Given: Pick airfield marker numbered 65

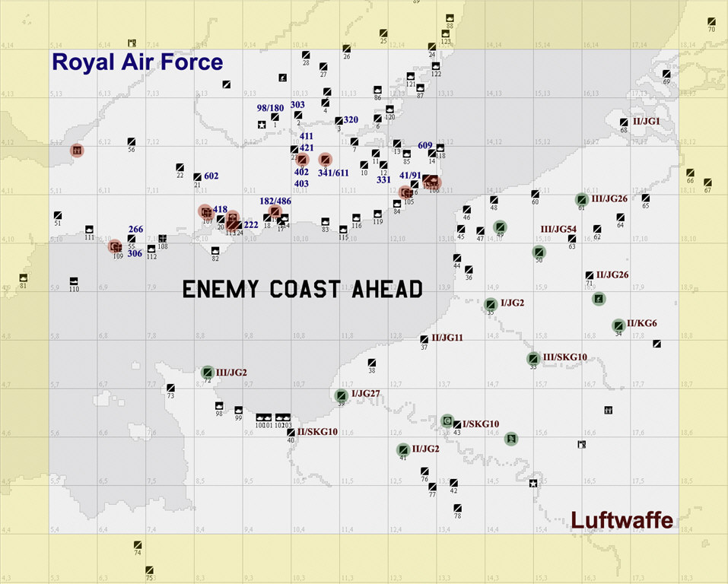Looking at the screenshot, I should 645,198.
